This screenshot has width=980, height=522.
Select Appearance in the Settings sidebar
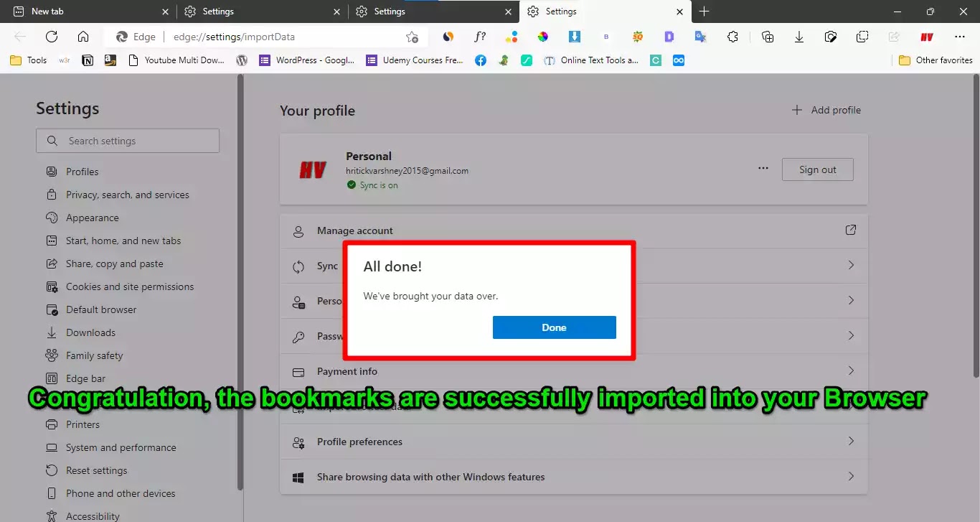(92, 218)
